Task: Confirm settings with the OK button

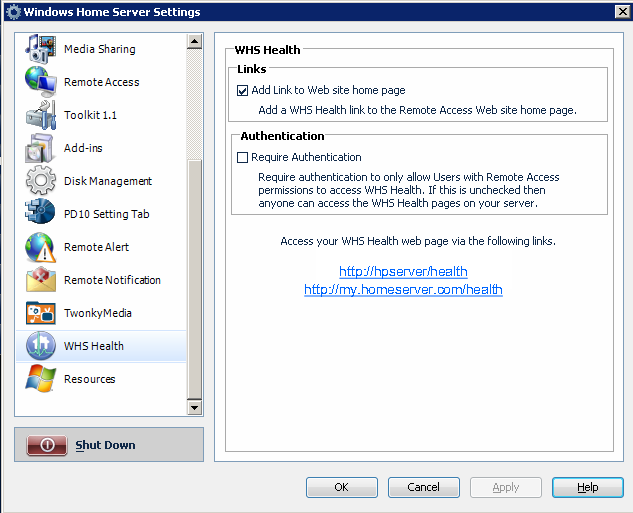Action: (x=342, y=487)
